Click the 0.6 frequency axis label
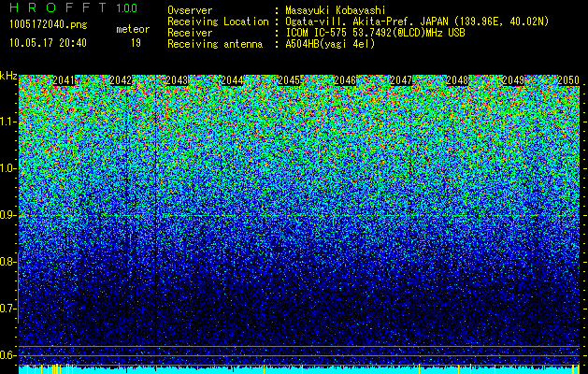588x374 pixels. [7, 355]
